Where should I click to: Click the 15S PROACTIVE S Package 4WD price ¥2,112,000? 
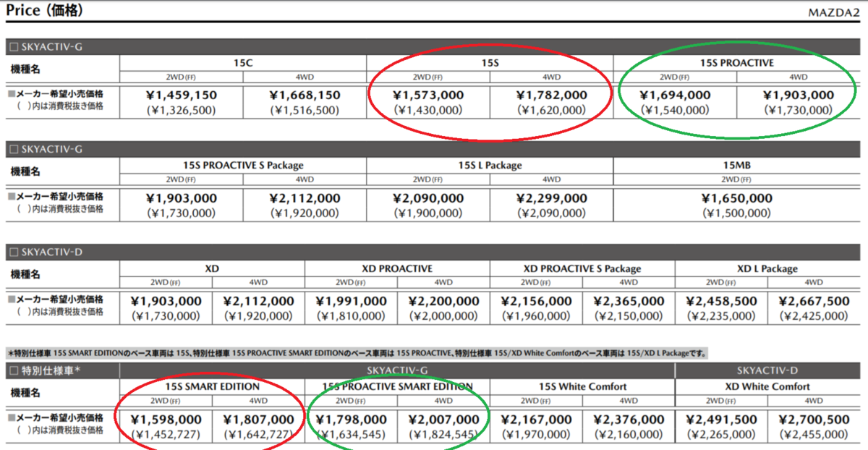(x=305, y=198)
